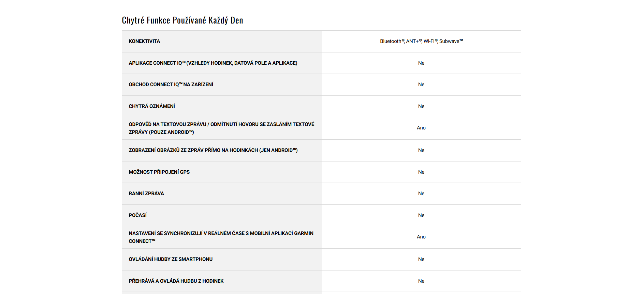Click "Ne" value in the MOŽNOST PŘIPOJENÍ GPS row
Viewport: 644px width, 294px height.
pyautogui.click(x=421, y=172)
